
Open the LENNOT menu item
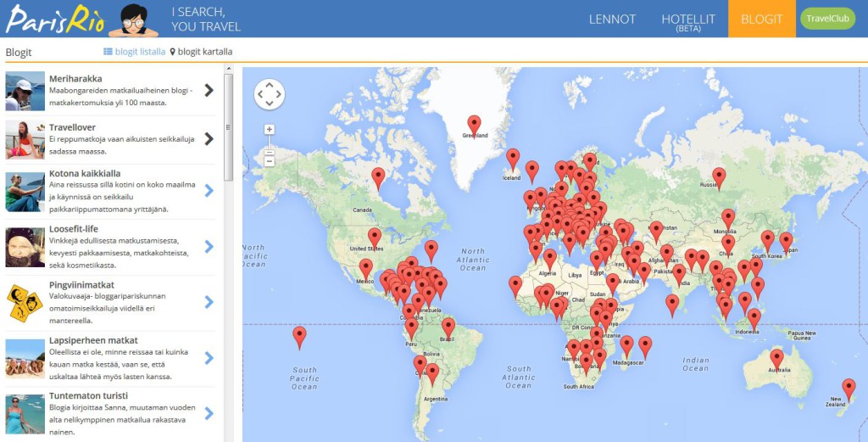click(612, 19)
